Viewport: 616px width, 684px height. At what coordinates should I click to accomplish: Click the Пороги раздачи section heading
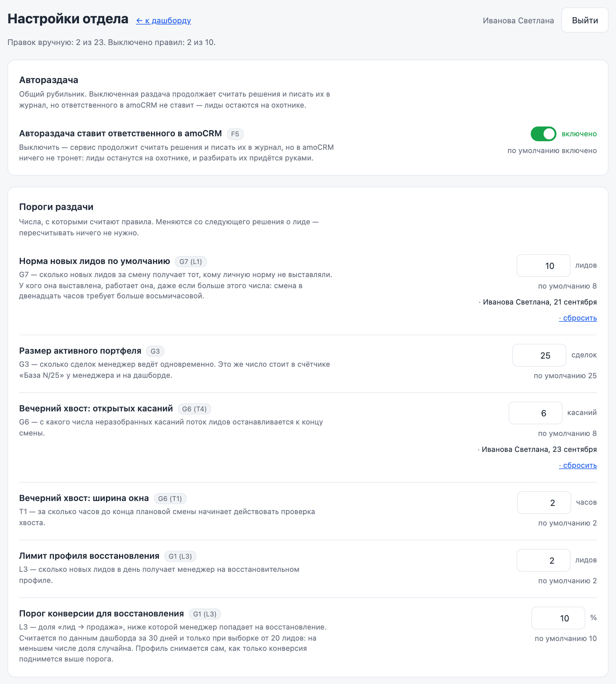(x=56, y=207)
